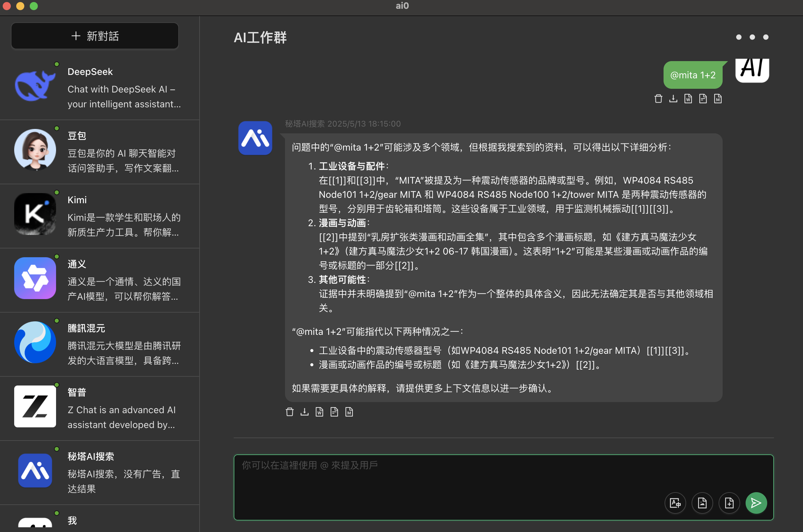Screen dimensions: 803x532
Task: Click description '秘塔AI搜索，没有广告，直达结果'
Action: pos(124,481)
